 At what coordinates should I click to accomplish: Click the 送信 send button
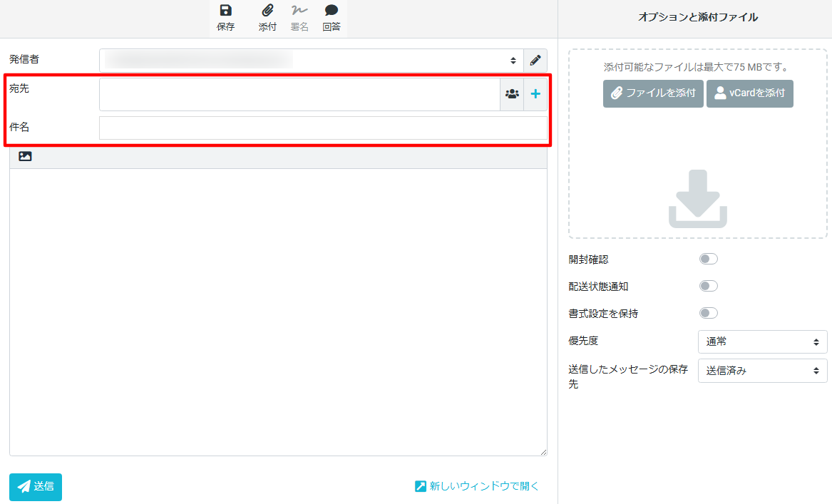click(x=36, y=486)
